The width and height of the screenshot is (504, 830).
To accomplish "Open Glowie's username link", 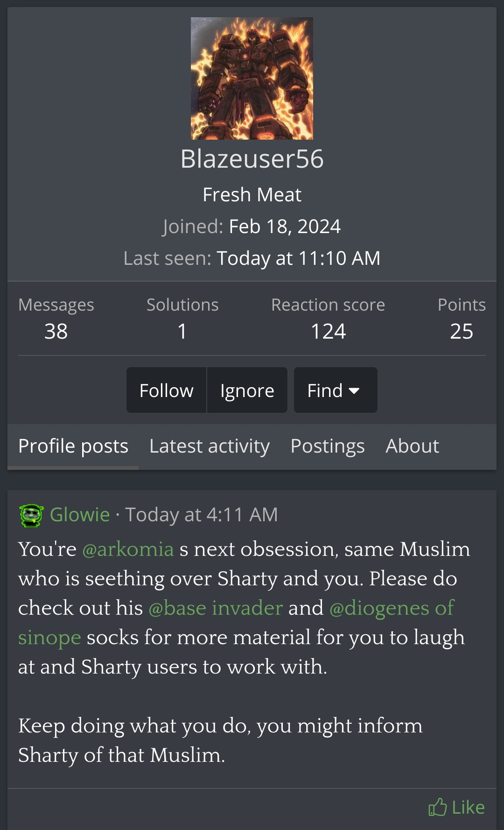I will (x=80, y=515).
